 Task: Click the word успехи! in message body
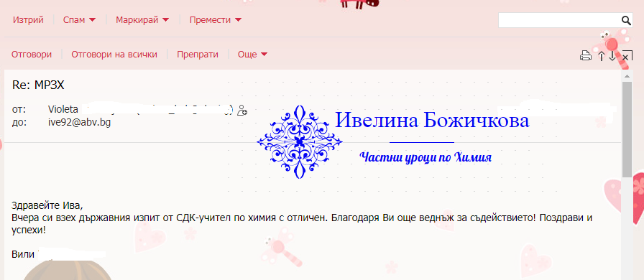[x=28, y=230]
